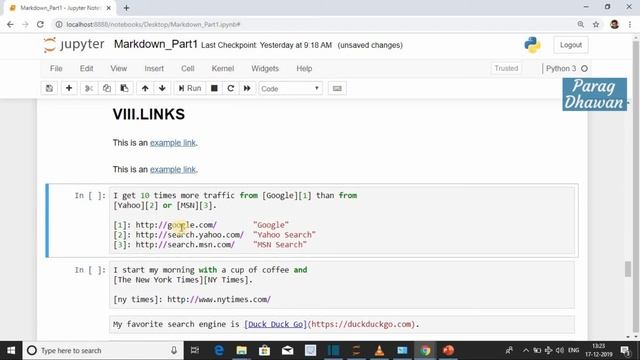The height and width of the screenshot is (360, 640).
Task: Copy selected cells icon
Action: [107, 88]
